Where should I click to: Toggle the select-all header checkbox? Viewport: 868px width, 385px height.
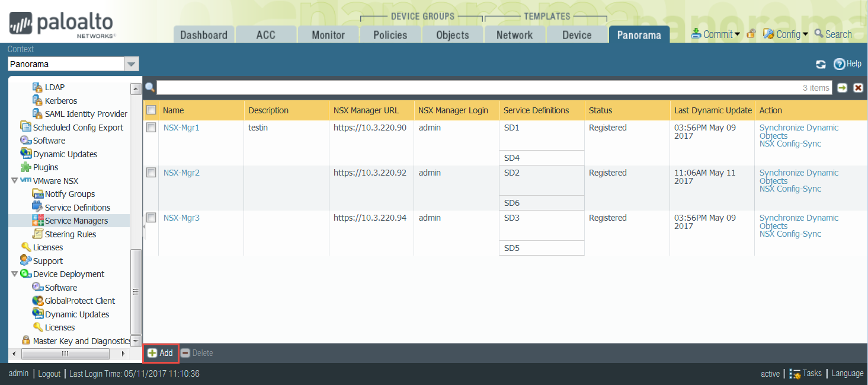(151, 110)
